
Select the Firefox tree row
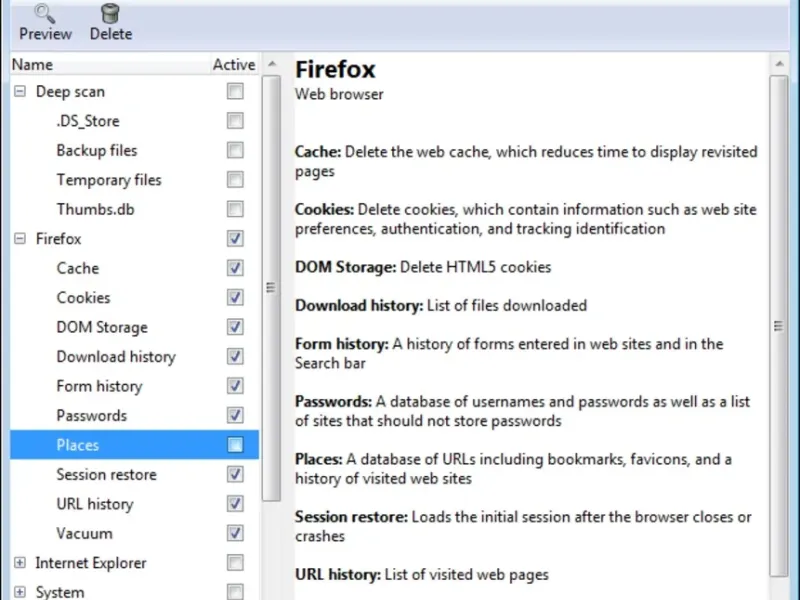pyautogui.click(x=135, y=239)
